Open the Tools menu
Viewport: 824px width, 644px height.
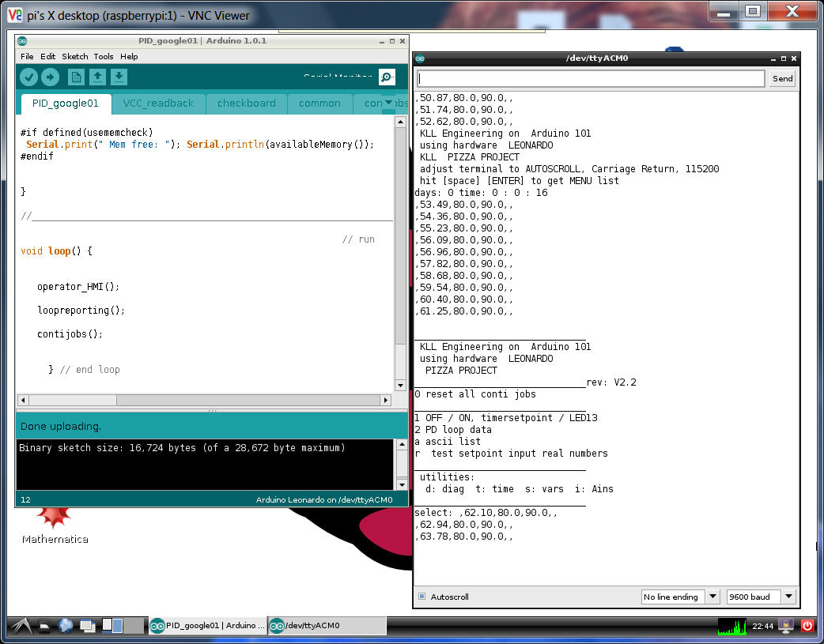[104, 56]
